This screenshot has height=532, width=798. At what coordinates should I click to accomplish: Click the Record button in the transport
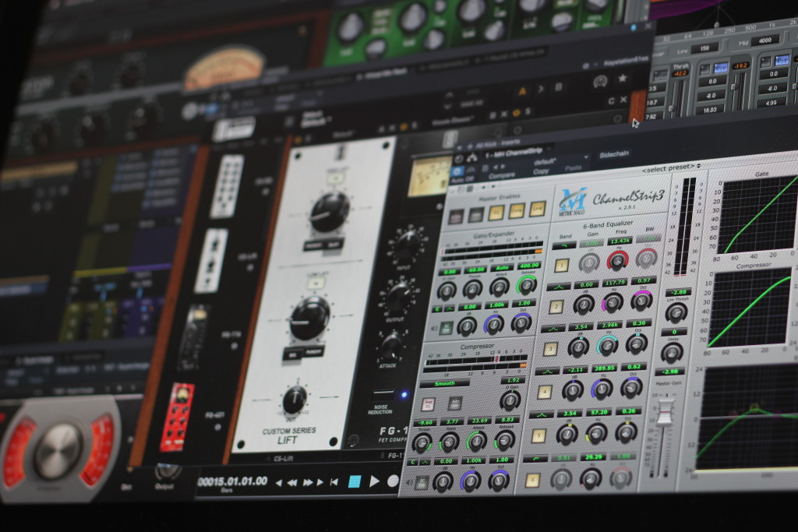[x=393, y=481]
